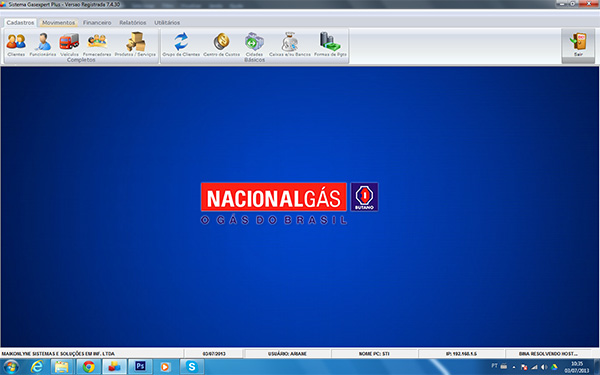Open the Produtos / Serviços boxes icon
600x375 pixels.
tap(135, 44)
